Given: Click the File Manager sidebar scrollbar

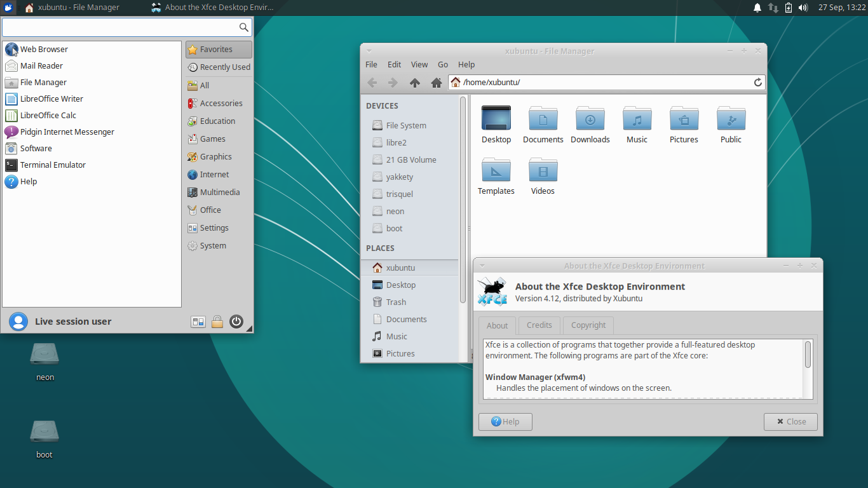Looking at the screenshot, I should pyautogui.click(x=463, y=200).
